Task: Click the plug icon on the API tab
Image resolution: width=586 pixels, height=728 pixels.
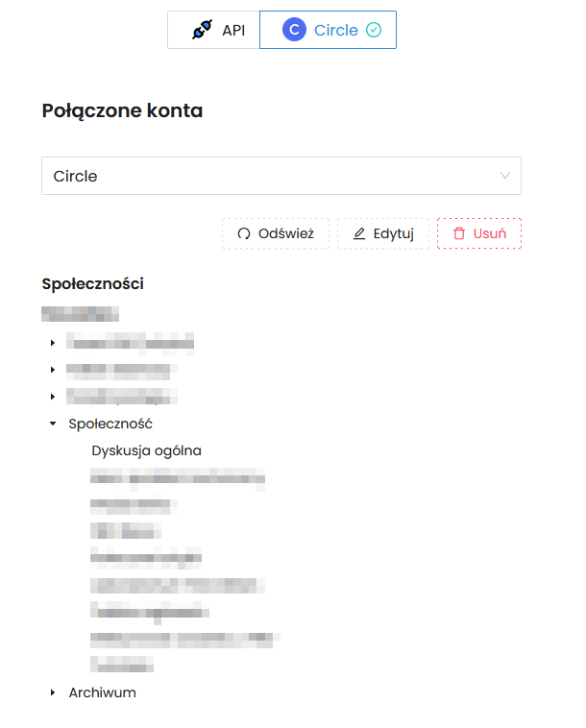Action: coord(201,30)
